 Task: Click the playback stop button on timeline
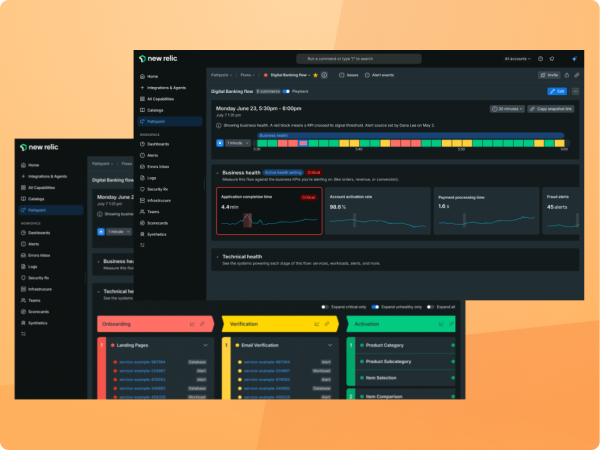[220, 143]
